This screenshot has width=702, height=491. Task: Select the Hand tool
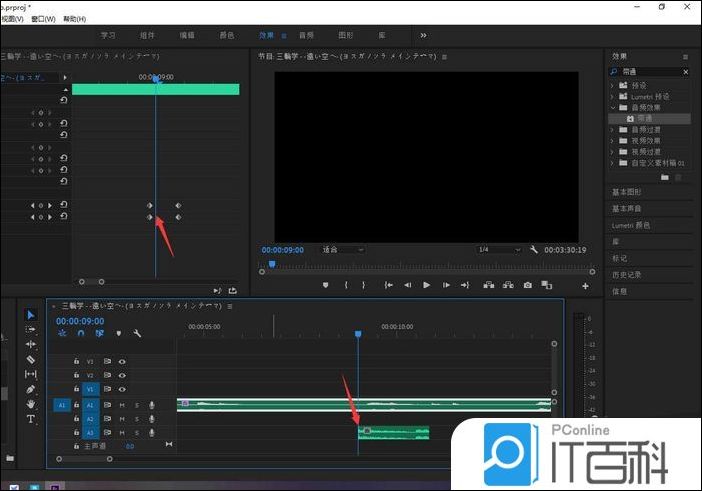click(30, 404)
